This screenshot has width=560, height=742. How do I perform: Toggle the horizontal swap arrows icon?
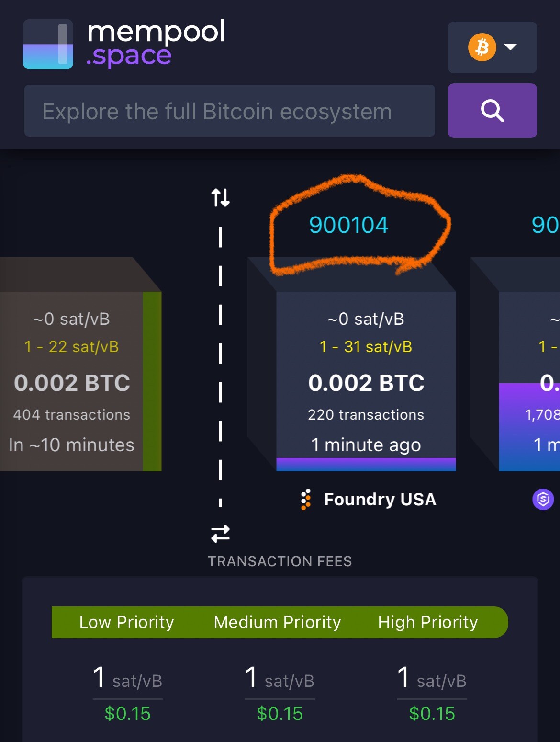[220, 534]
